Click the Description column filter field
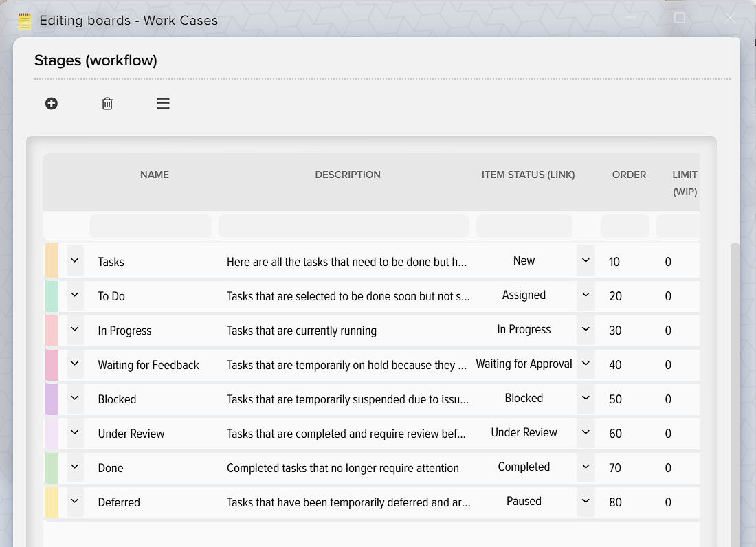The image size is (756, 547). [344, 226]
